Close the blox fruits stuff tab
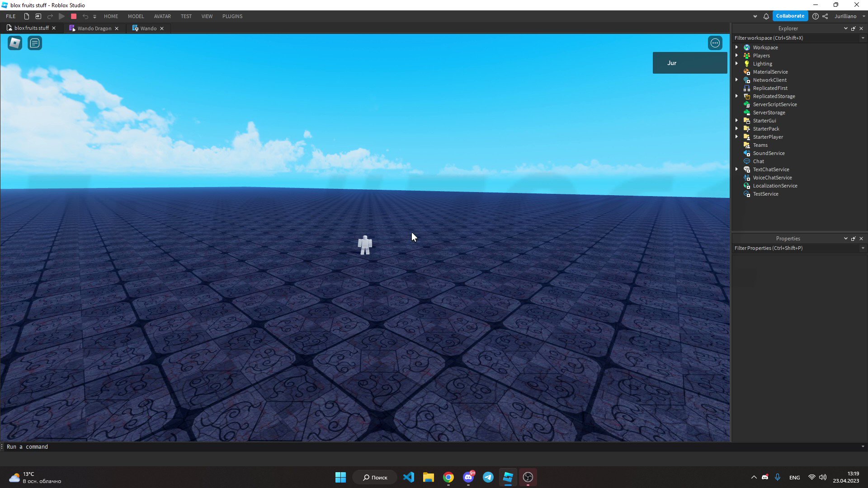868x488 pixels. click(x=54, y=28)
